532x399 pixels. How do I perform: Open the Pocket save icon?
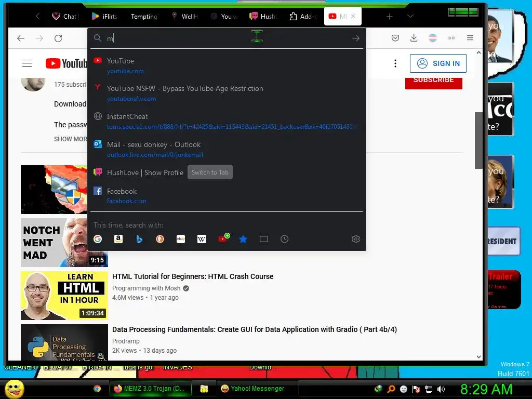(395, 38)
